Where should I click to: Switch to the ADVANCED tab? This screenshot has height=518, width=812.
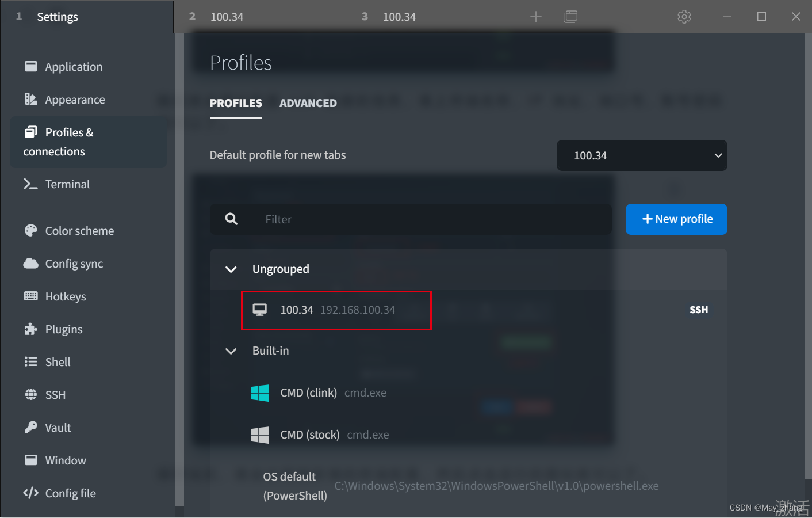(308, 104)
